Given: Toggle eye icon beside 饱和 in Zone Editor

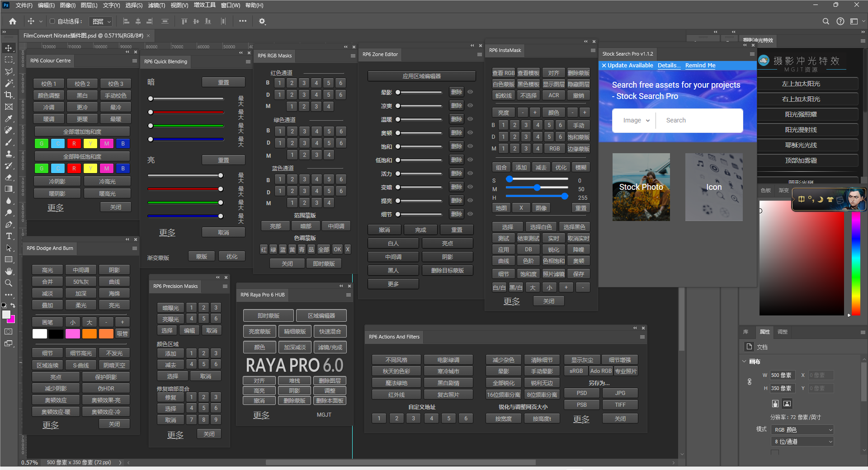Looking at the screenshot, I should tap(470, 146).
